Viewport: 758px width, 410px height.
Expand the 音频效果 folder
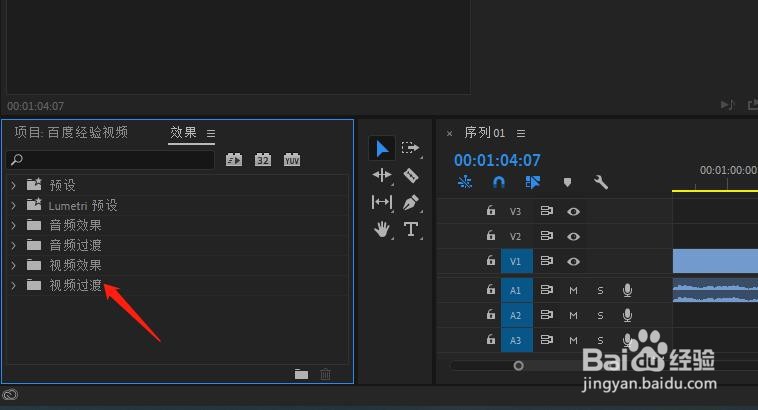(14, 225)
